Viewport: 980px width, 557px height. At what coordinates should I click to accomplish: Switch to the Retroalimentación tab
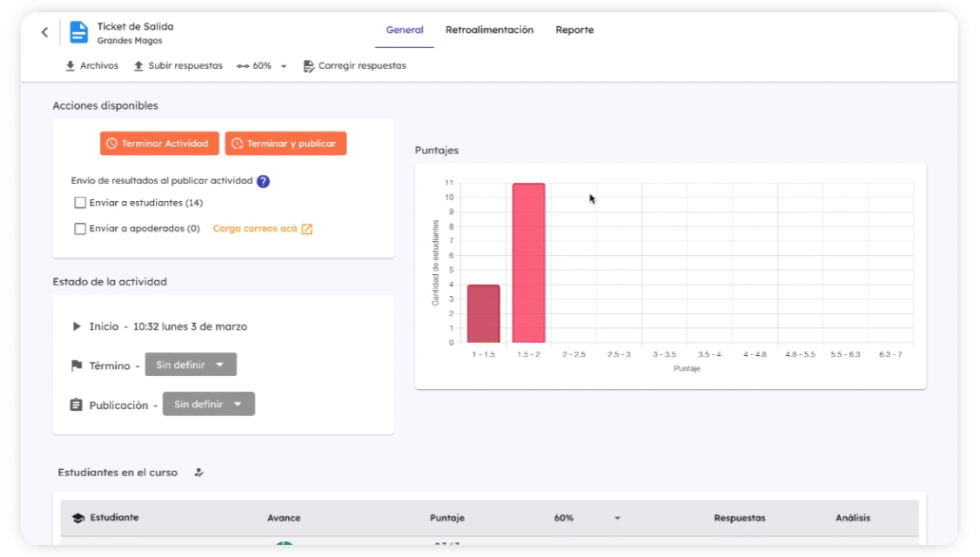[x=489, y=30]
